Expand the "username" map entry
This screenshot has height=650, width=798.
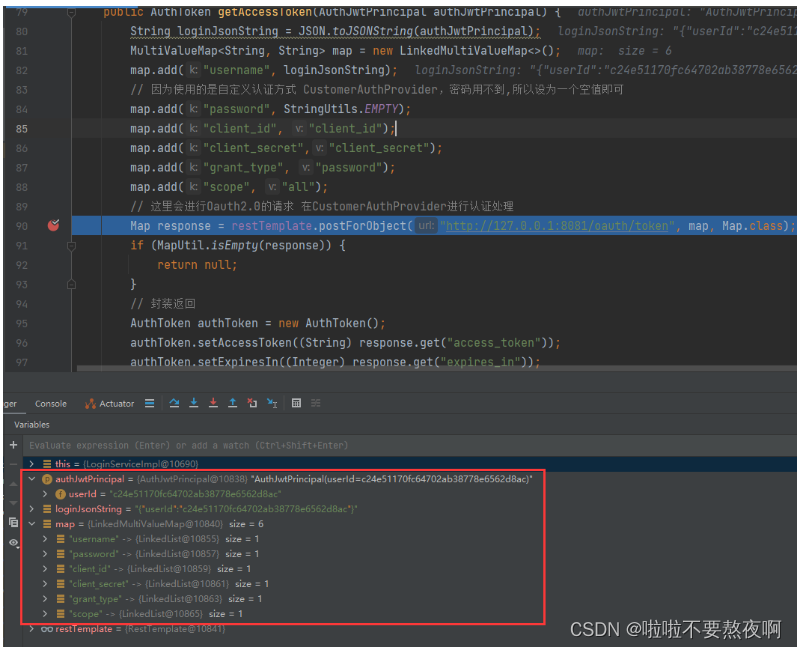click(x=45, y=539)
